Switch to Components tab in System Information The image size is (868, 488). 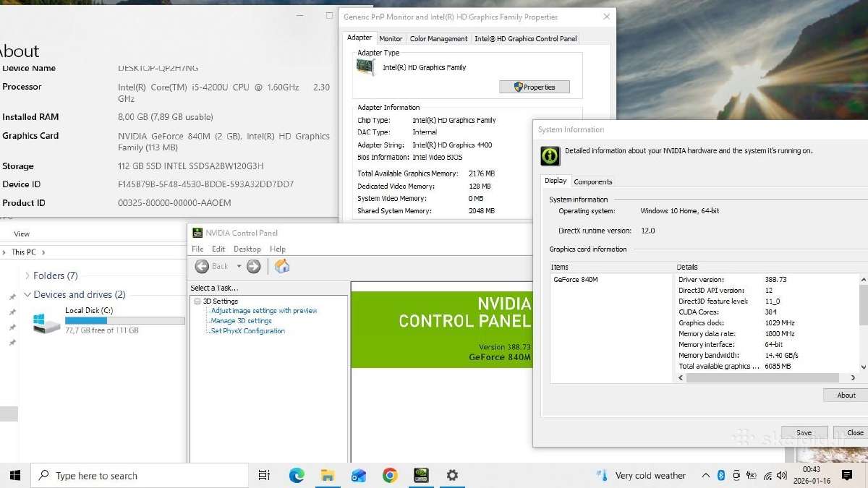click(593, 181)
